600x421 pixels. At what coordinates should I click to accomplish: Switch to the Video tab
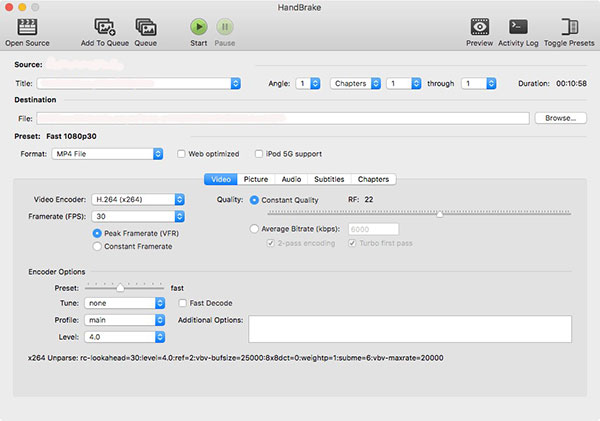click(x=221, y=179)
